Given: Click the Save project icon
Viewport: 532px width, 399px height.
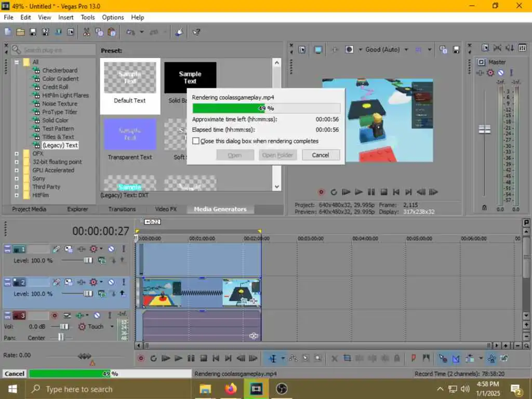Looking at the screenshot, I should pos(33,32).
